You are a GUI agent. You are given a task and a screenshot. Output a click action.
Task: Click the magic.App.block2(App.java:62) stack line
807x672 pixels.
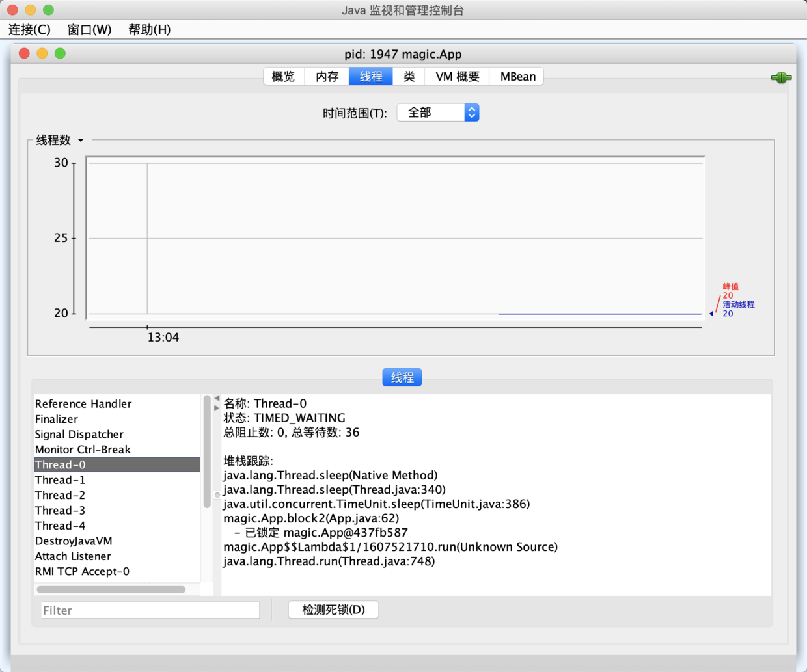311,518
